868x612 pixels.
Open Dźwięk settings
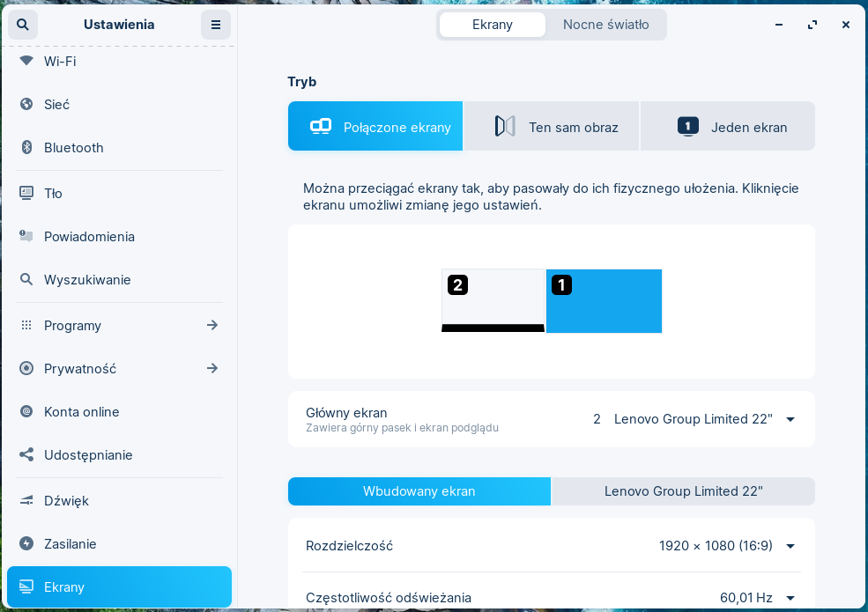[119, 501]
